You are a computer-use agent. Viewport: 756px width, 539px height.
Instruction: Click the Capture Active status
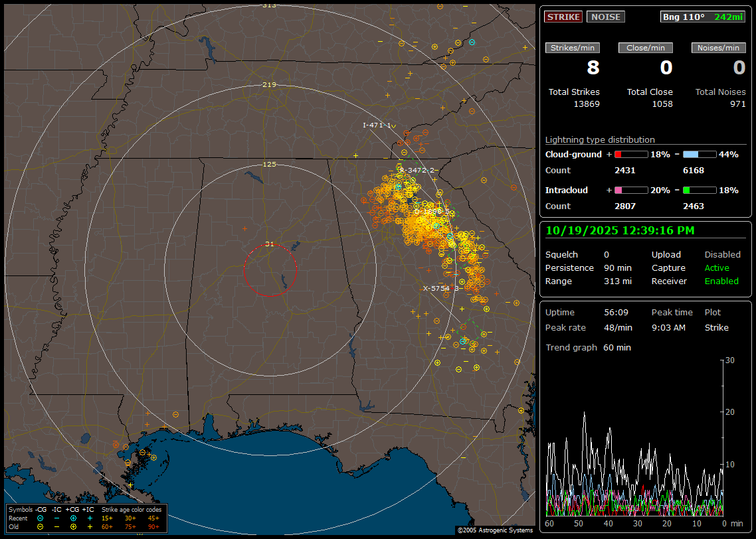pyautogui.click(x=717, y=268)
